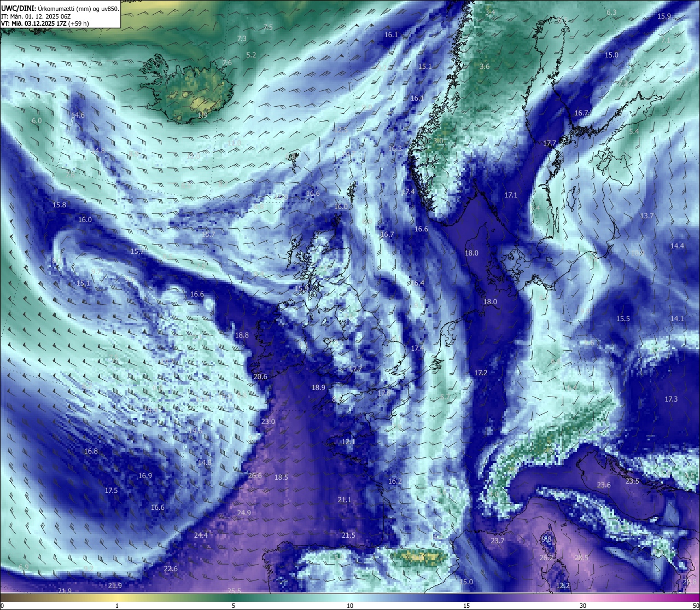Click the 14.1 value label
The width and height of the screenshot is (700, 610).
click(x=677, y=318)
